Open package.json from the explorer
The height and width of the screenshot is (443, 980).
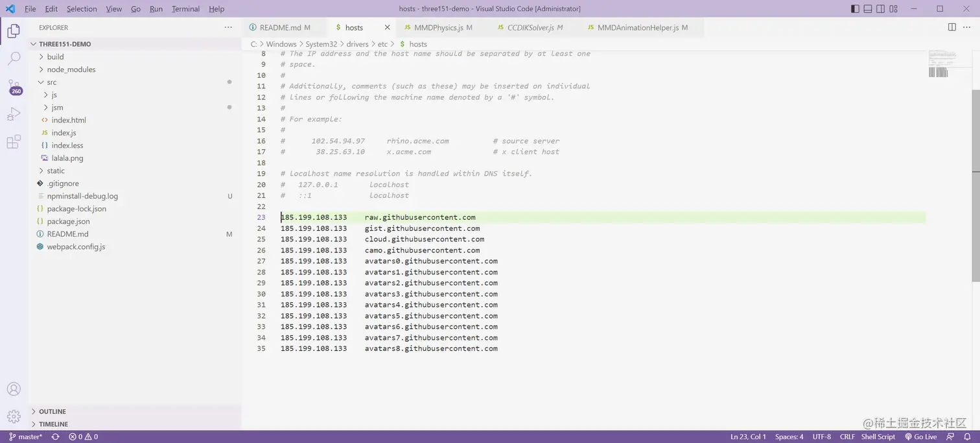point(68,221)
